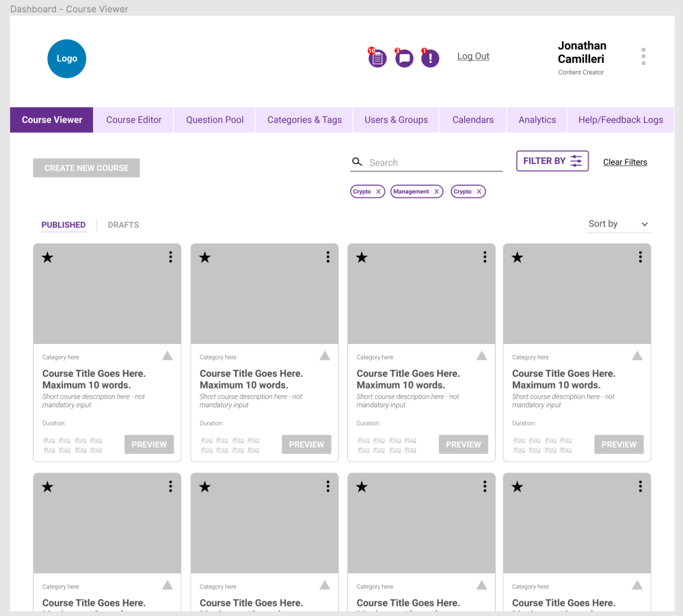Open the kebab menu on the third top-row card
The height and width of the screenshot is (616, 683).
coord(485,257)
